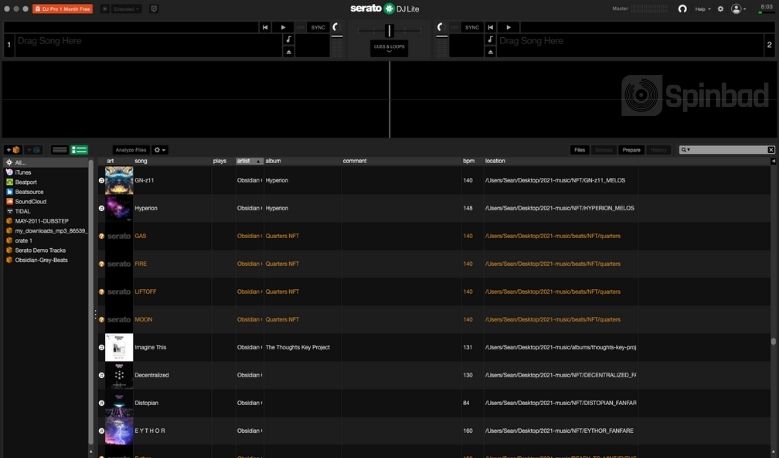Click Hyperion track album art thumbnail
This screenshot has width=779, height=458.
click(119, 208)
